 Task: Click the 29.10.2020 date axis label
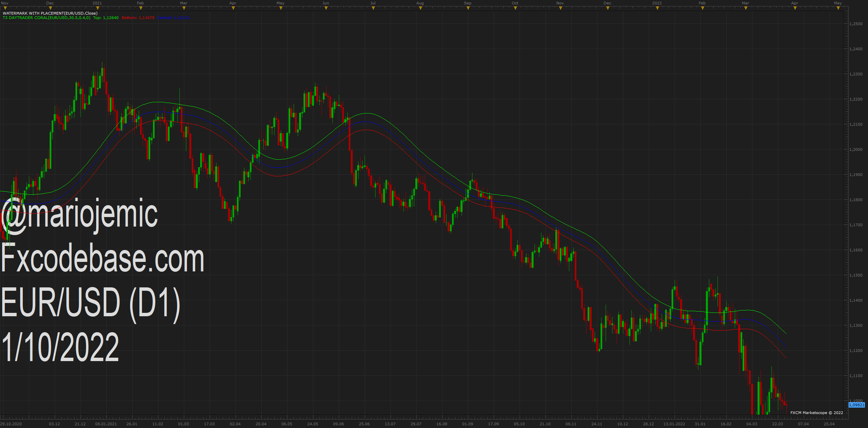pos(11,424)
